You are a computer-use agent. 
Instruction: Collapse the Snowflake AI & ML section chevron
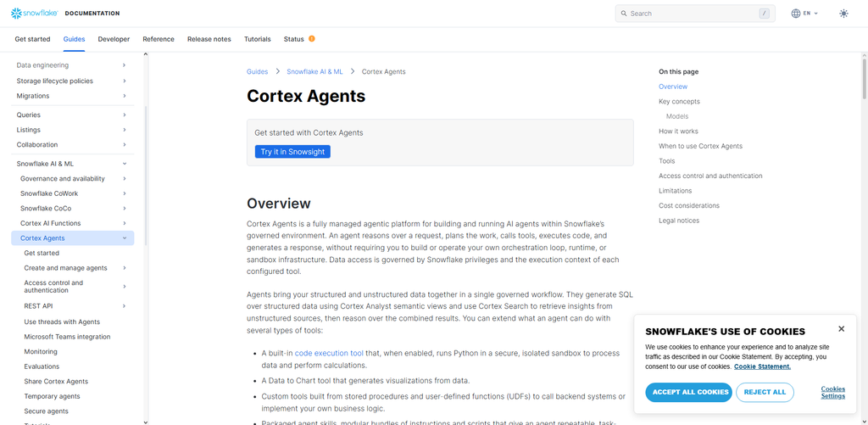pos(125,164)
